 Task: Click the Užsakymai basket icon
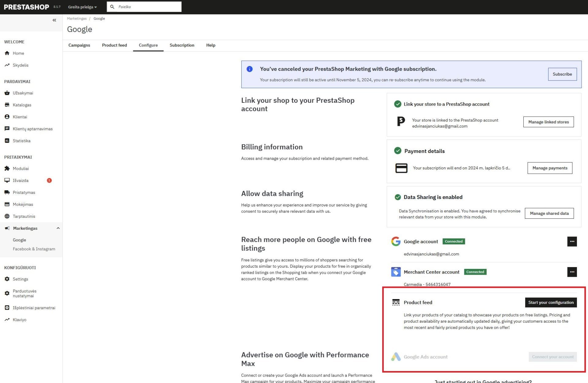coord(7,93)
